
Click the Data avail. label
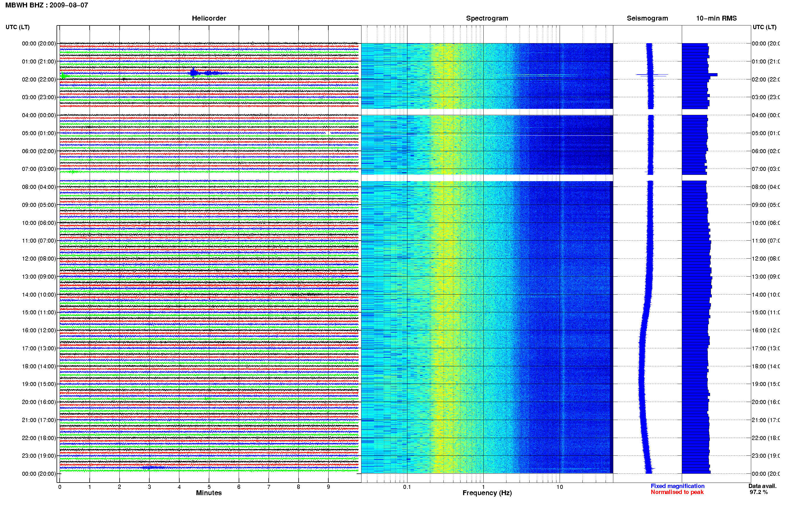[x=762, y=486]
